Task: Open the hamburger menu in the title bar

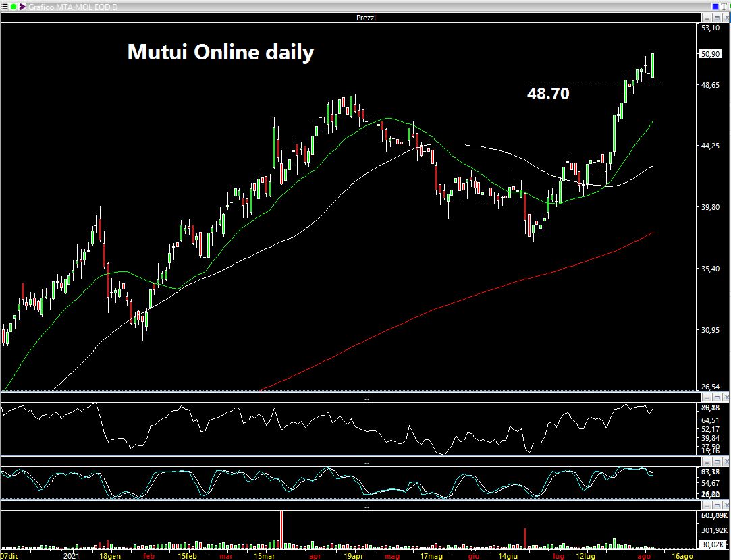Action: (x=4, y=7)
